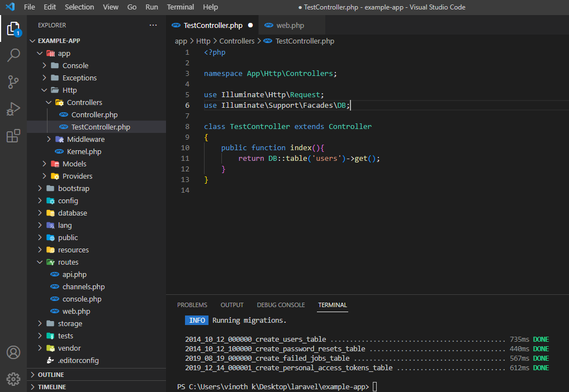This screenshot has width=569, height=392.
Task: Open the Extensions view icon
Action: pos(13,136)
